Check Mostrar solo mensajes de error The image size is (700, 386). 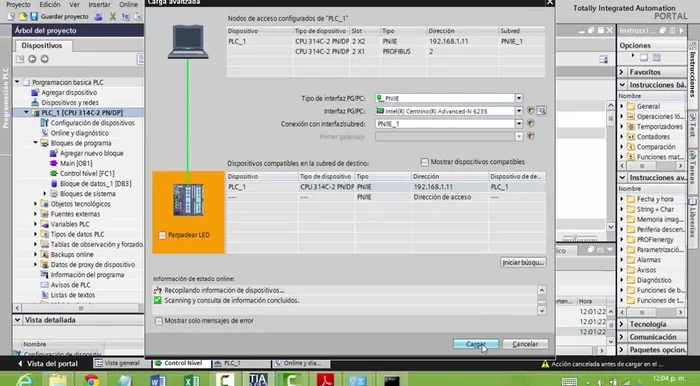158,321
